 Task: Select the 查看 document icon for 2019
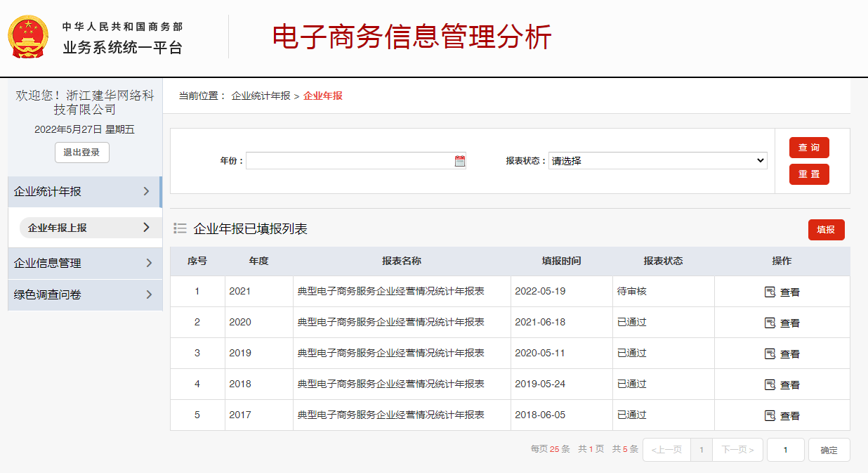click(x=770, y=353)
